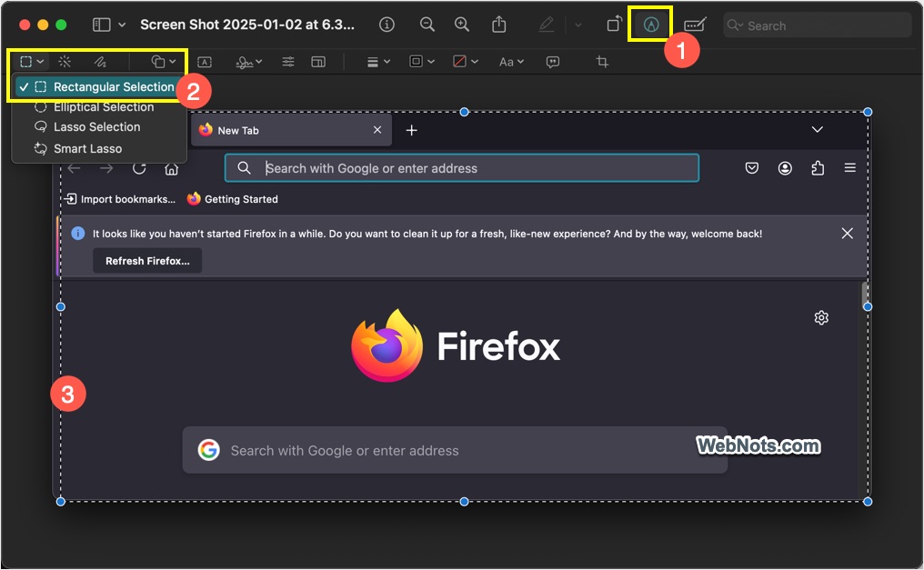924x570 pixels.
Task: Choose Rectangular Selection from menu
Action: pyautogui.click(x=97, y=86)
